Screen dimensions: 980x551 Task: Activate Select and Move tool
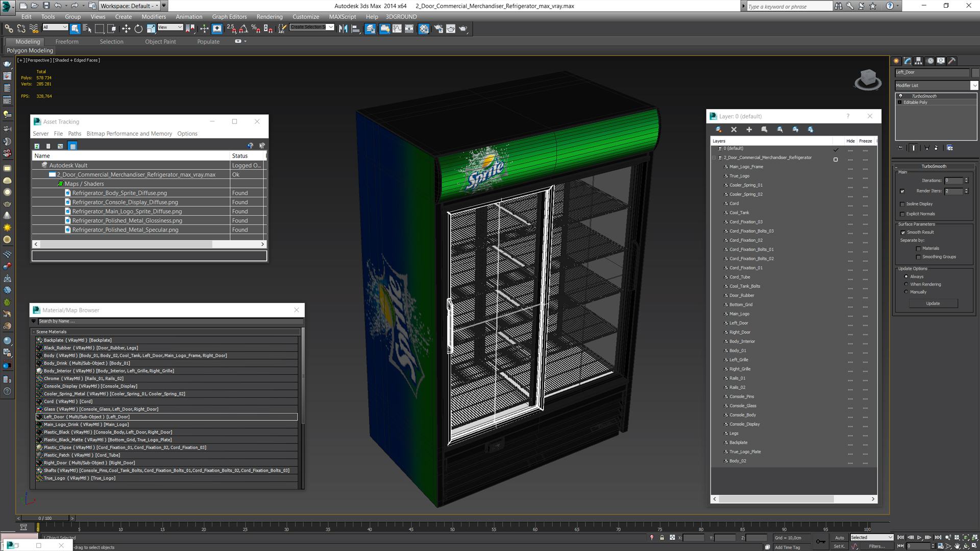pyautogui.click(x=126, y=29)
